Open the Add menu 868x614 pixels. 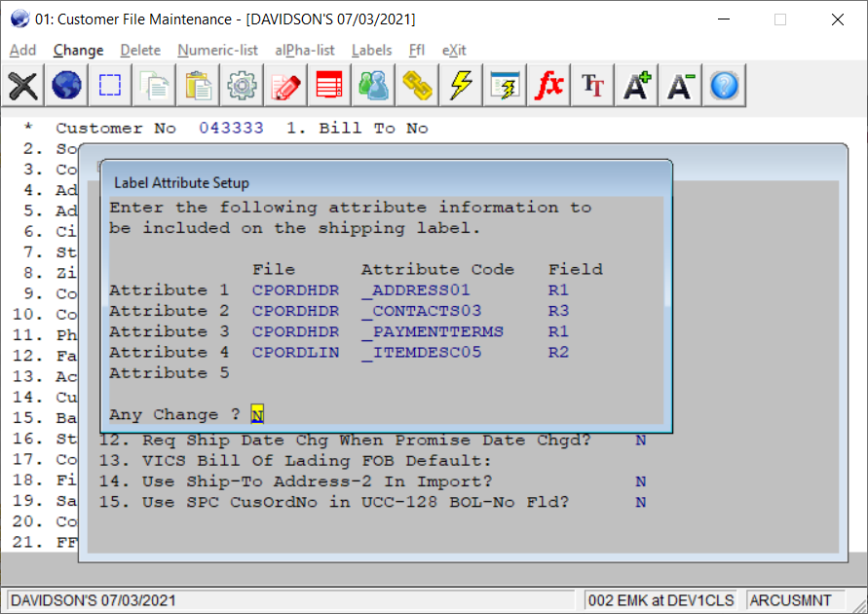22,51
